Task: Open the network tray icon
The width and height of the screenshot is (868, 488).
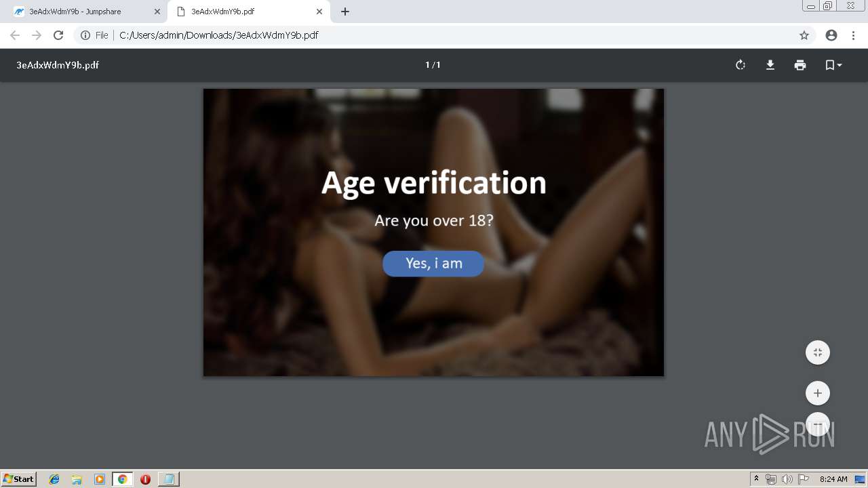Action: pos(771,479)
